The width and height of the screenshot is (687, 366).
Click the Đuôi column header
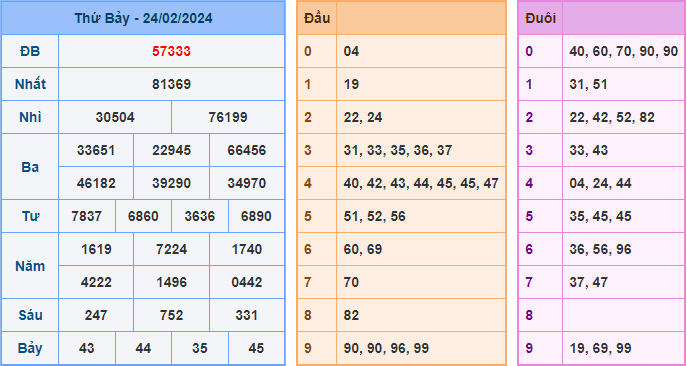[x=540, y=18]
